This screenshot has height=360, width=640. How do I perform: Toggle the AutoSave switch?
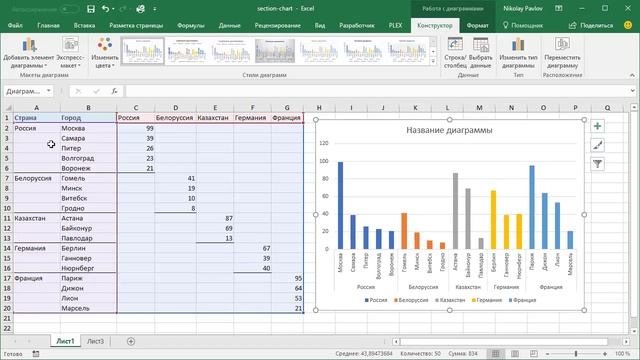point(69,9)
